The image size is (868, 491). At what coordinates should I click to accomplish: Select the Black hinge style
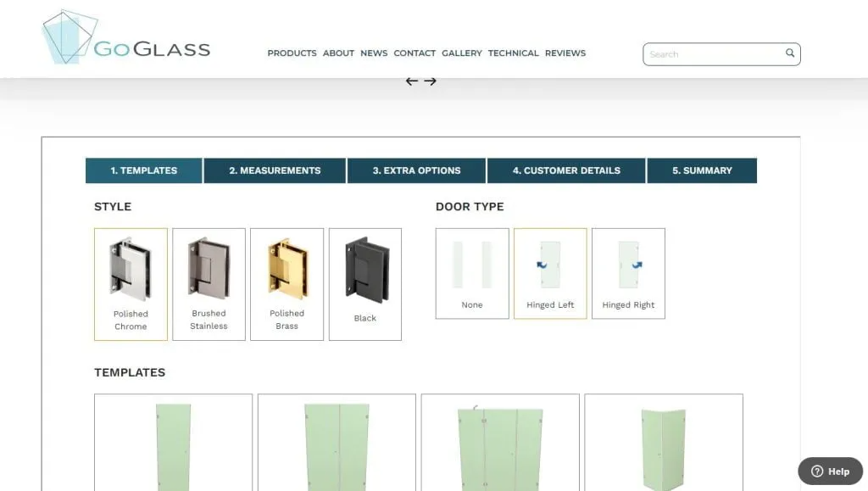click(364, 284)
